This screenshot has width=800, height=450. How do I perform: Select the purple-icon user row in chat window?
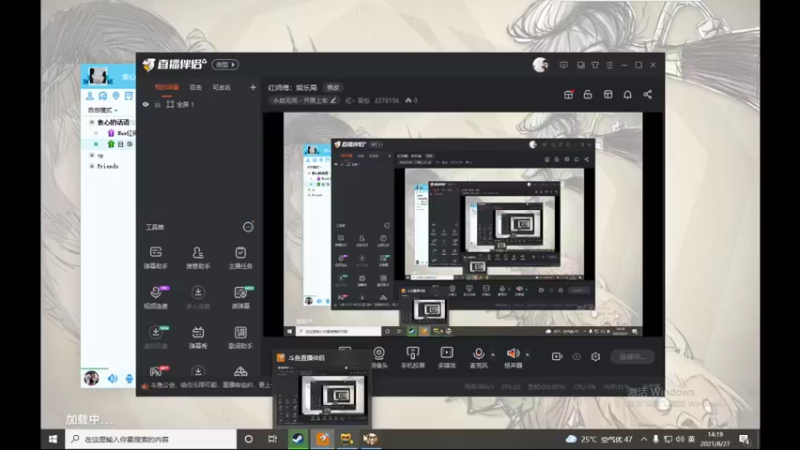point(110,133)
